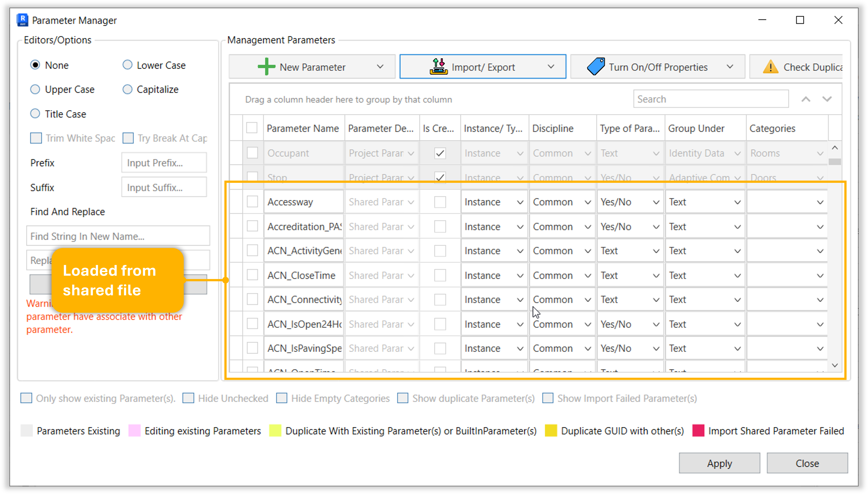Open Categories dropdown for Accessway row
Viewport: 868px width, 494px height.
click(x=820, y=202)
